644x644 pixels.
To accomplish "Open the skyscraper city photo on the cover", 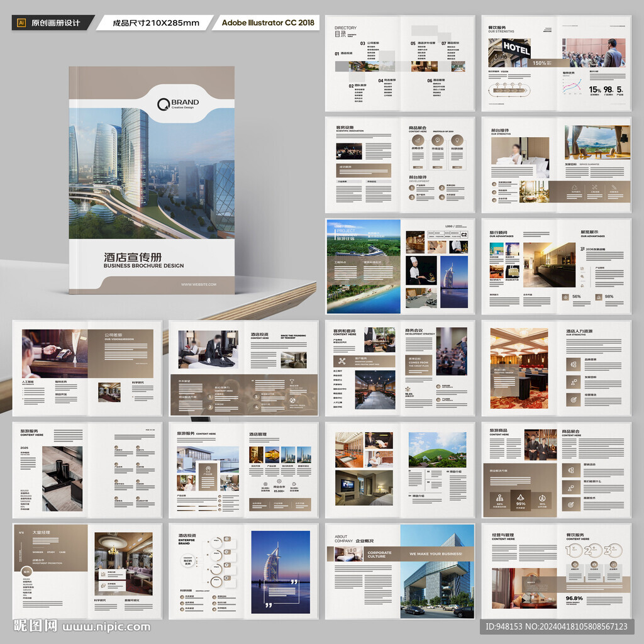I will pos(152,172).
